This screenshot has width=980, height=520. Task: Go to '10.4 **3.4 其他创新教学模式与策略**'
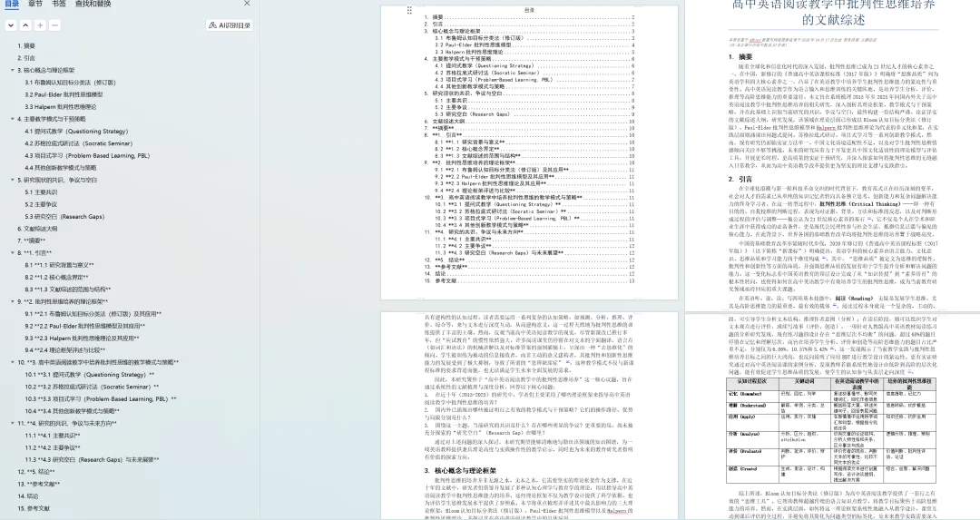pos(72,411)
